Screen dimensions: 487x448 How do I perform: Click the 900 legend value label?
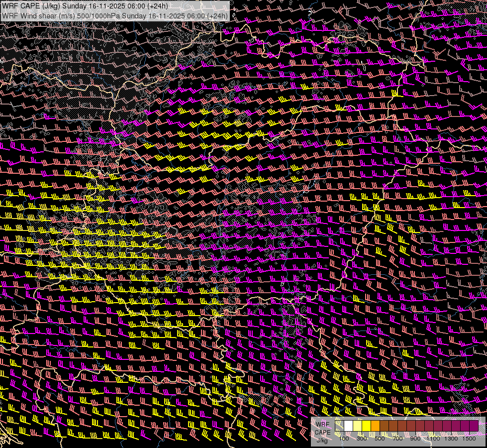coord(415,439)
